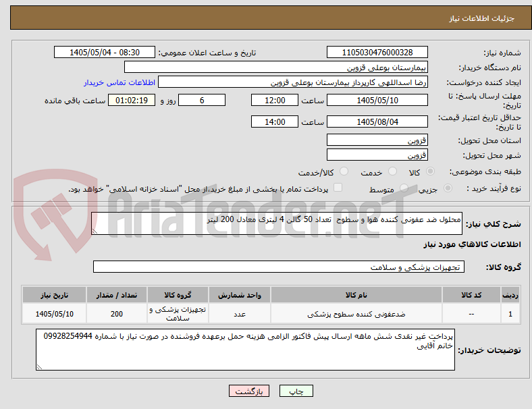Click the تاریخ نیاز column header
Image resolution: width=532 pixels, height=409 pixels.
(x=54, y=295)
